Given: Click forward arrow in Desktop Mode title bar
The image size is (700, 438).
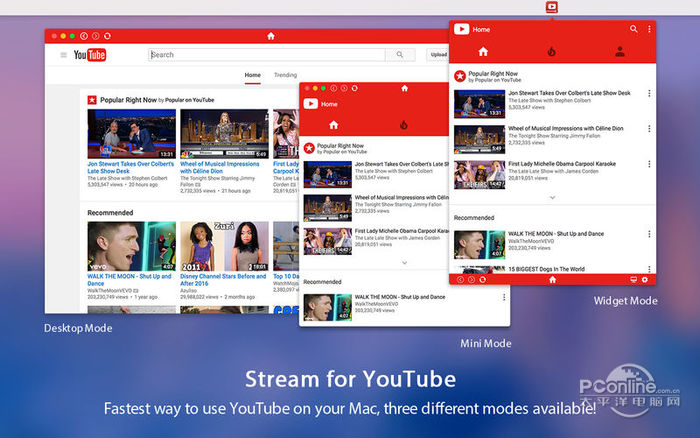Looking at the screenshot, I should [x=96, y=36].
